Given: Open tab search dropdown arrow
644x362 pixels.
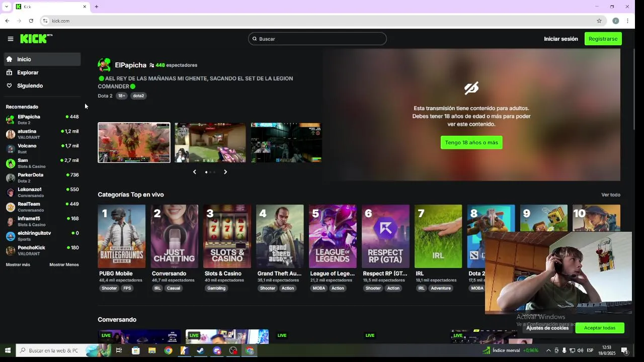Looking at the screenshot, I should (6, 7).
